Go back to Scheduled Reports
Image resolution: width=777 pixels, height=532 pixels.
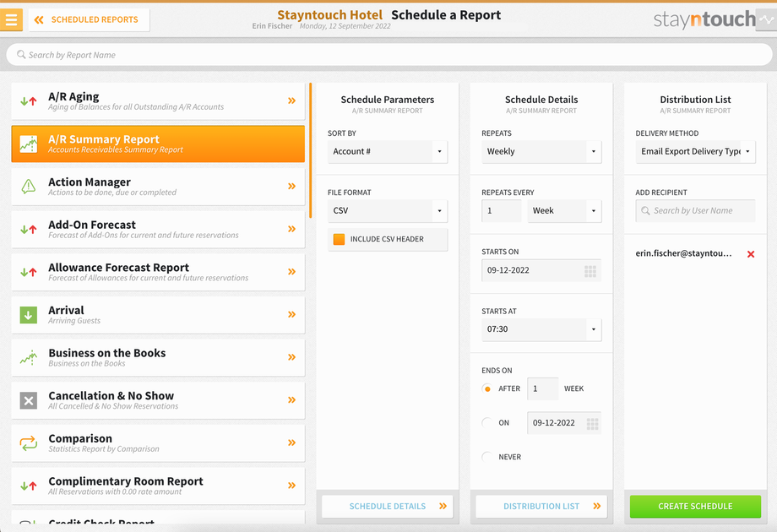(89, 19)
